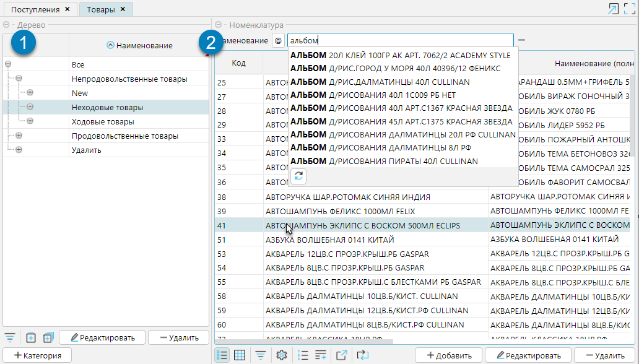Close the Товары tab

point(123,9)
